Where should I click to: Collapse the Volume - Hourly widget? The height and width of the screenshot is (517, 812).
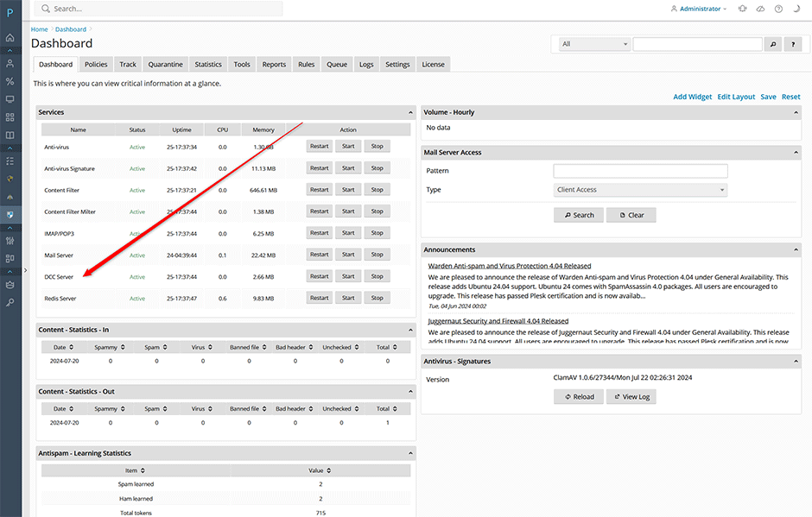click(x=796, y=112)
